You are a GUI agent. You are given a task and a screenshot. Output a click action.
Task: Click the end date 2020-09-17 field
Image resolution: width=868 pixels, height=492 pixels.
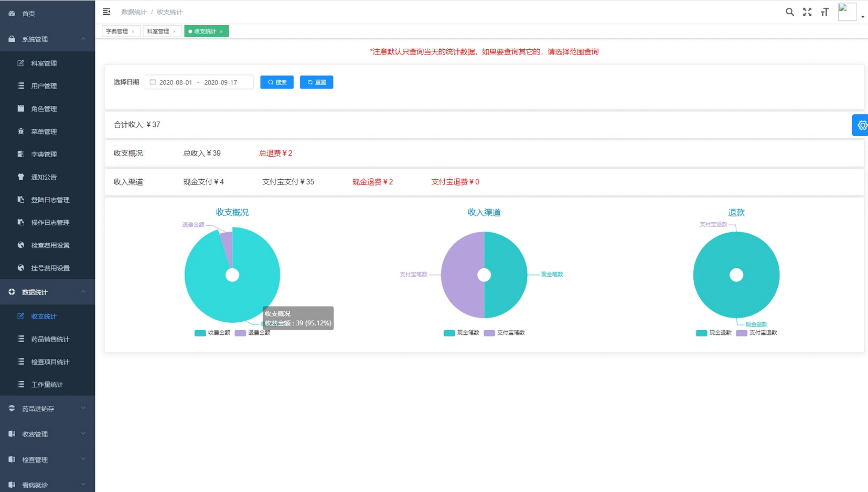point(221,82)
